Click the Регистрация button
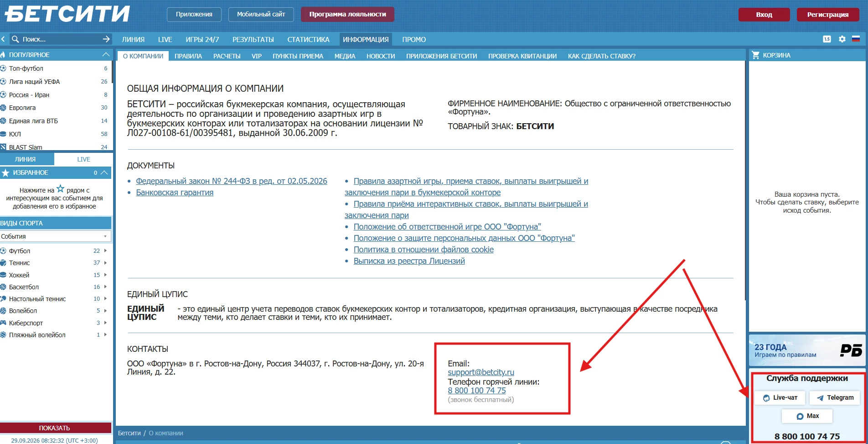 828,15
